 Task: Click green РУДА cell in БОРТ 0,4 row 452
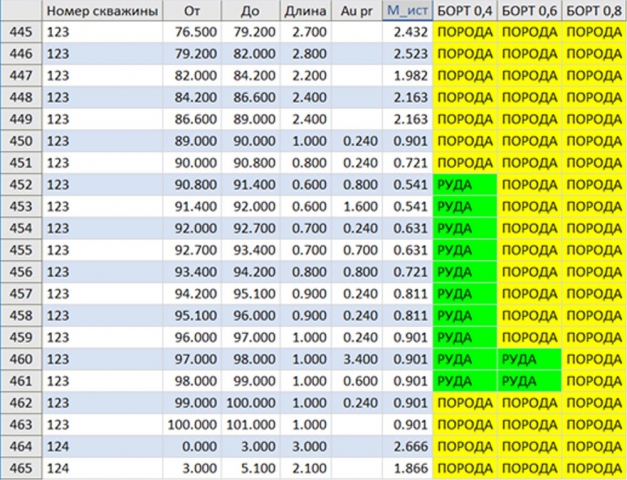pos(465,186)
